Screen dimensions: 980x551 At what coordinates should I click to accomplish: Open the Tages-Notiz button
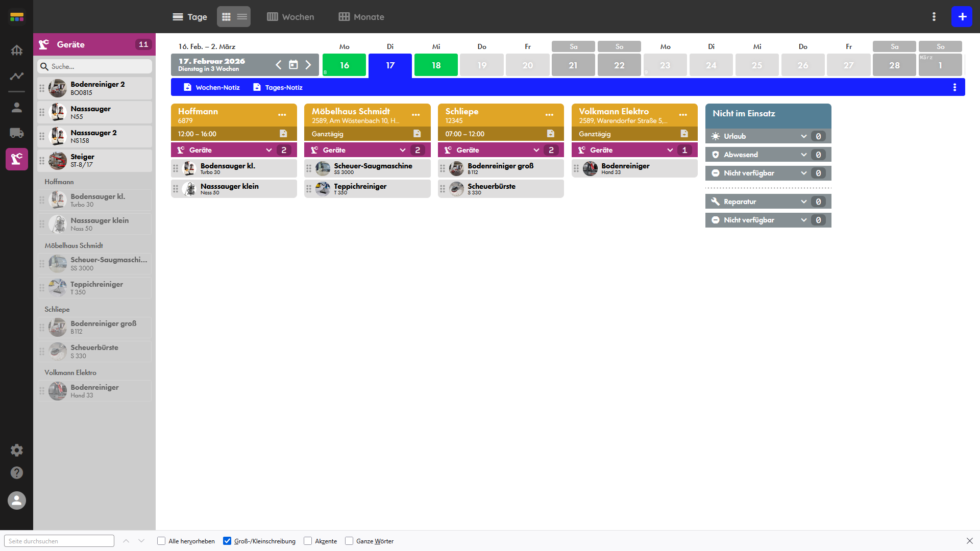(278, 87)
